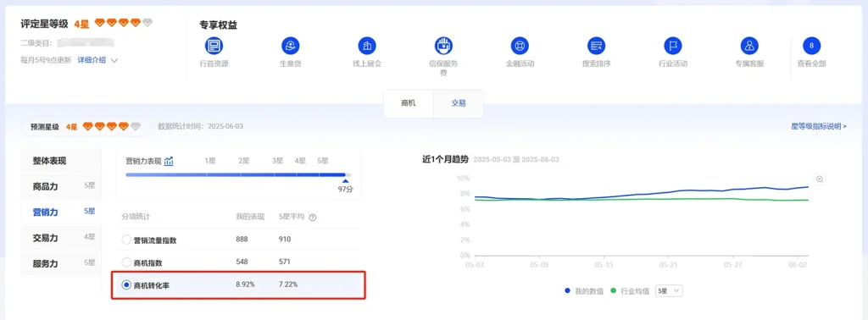This screenshot has height=320, width=868.
Task: Open the 交易力 side tab
Action: (x=61, y=238)
